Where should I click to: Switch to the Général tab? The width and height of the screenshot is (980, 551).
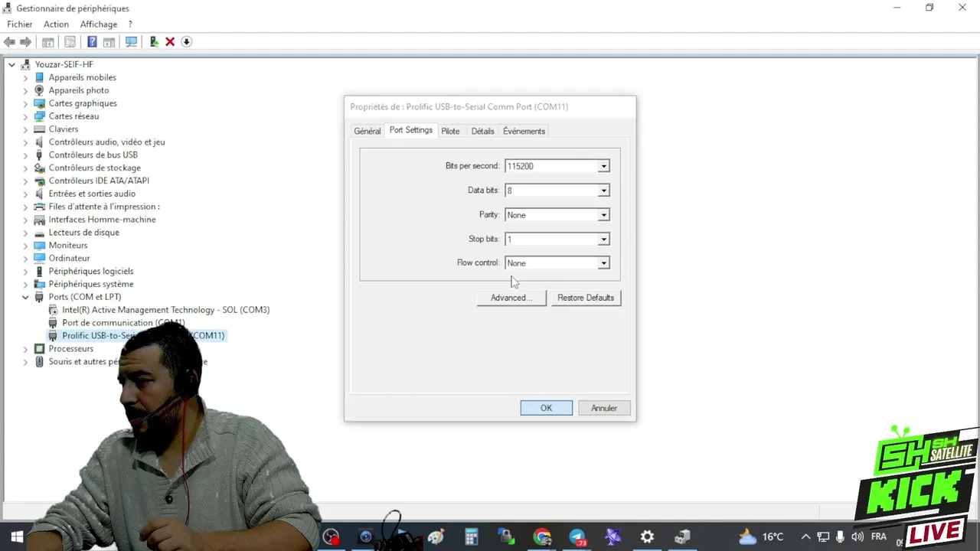pyautogui.click(x=367, y=132)
